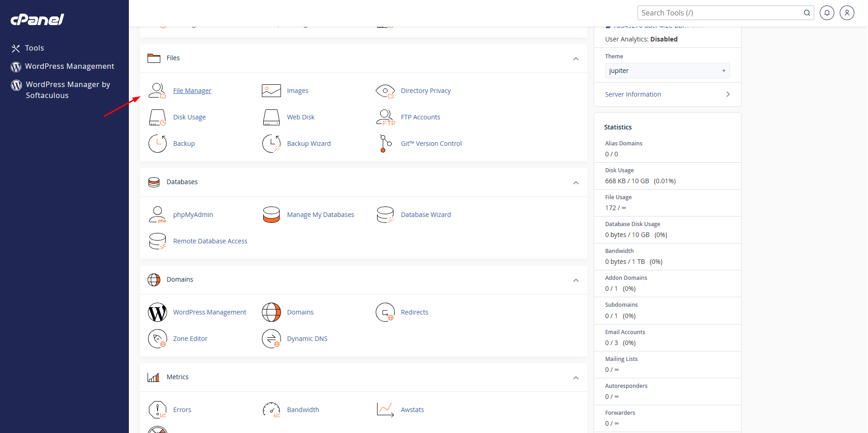868x433 pixels.
Task: Open the Backup clock icon
Action: (157, 144)
